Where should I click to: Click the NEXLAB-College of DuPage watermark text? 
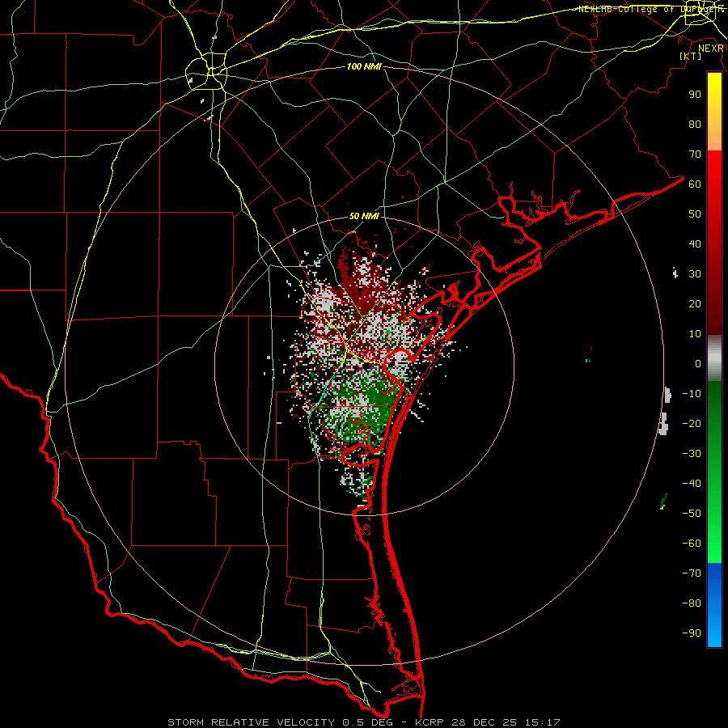pos(650,9)
